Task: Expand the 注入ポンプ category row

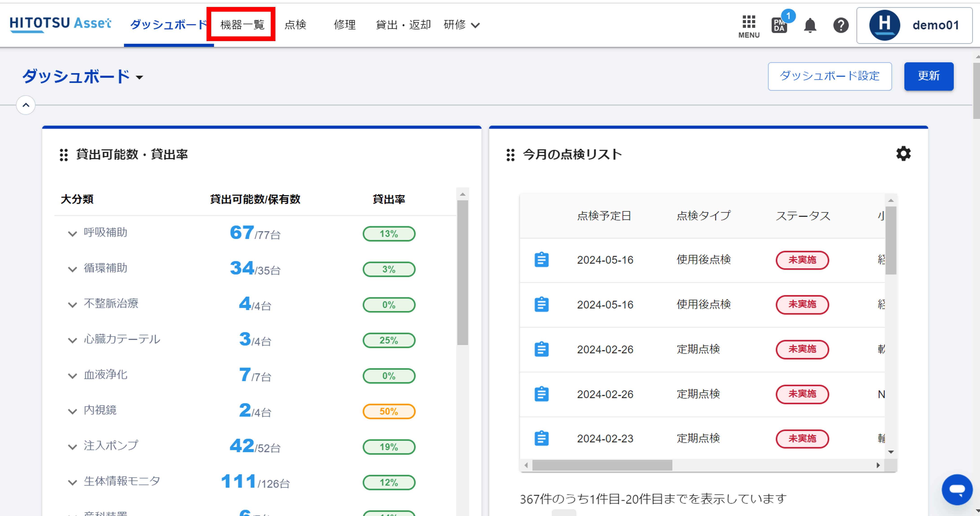Action: click(72, 447)
